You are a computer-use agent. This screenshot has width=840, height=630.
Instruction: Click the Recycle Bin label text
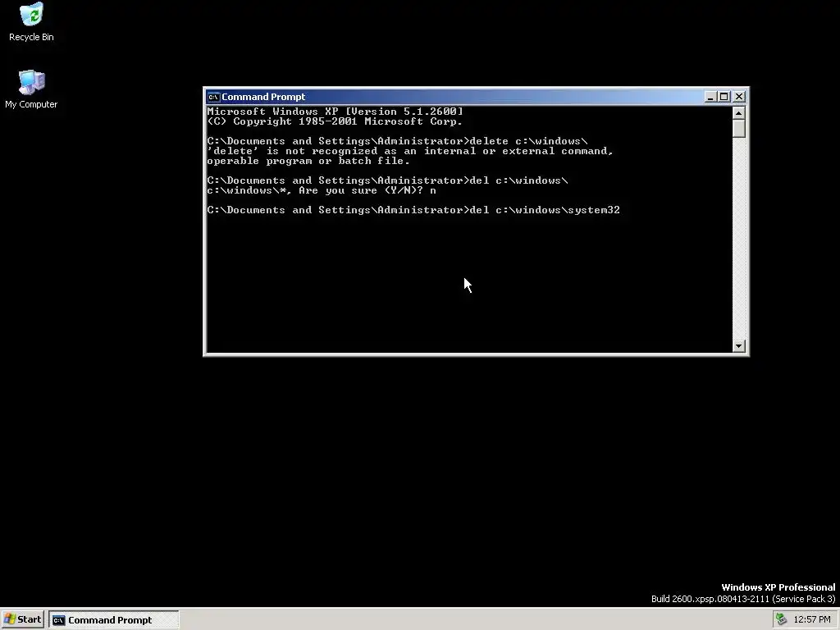(32, 37)
